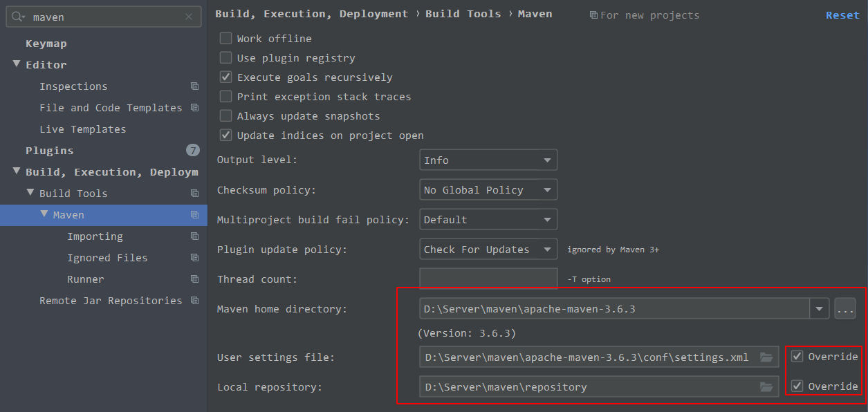The image size is (868, 412).
Task: Open the Plugin update policy dropdown
Action: (488, 250)
